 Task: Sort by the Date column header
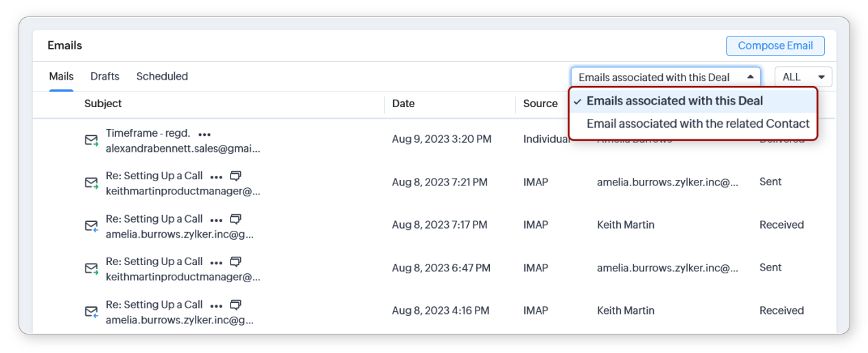point(403,104)
